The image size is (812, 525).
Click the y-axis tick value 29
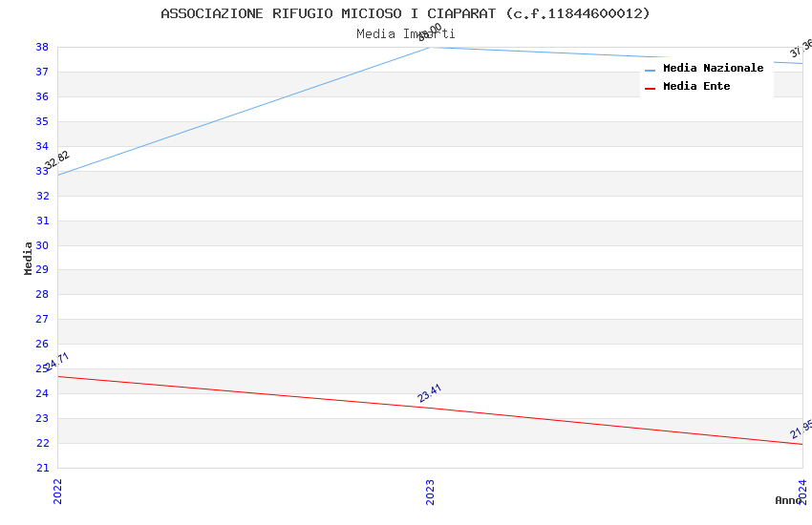[42, 269]
